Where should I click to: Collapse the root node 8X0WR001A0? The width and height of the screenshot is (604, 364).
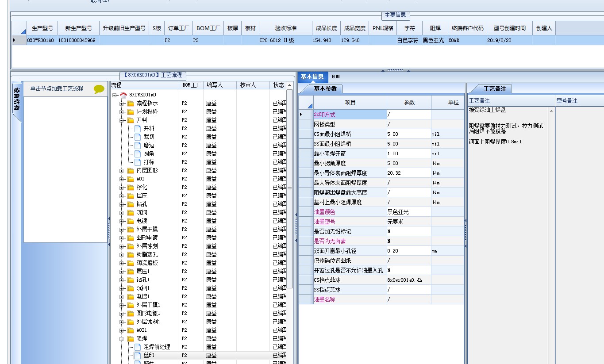pos(114,95)
